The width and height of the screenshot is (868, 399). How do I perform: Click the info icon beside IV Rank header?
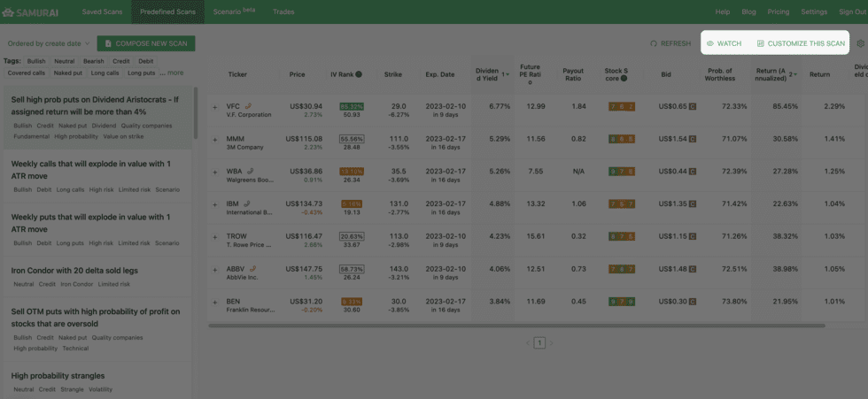359,74
